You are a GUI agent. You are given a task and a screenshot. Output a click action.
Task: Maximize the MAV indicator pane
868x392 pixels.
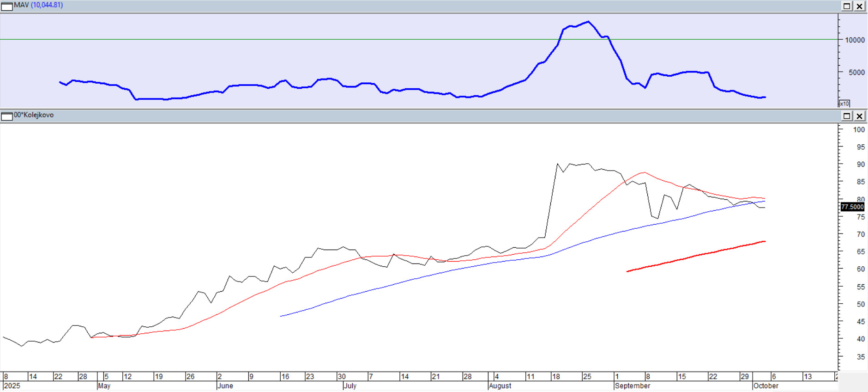(x=847, y=6)
